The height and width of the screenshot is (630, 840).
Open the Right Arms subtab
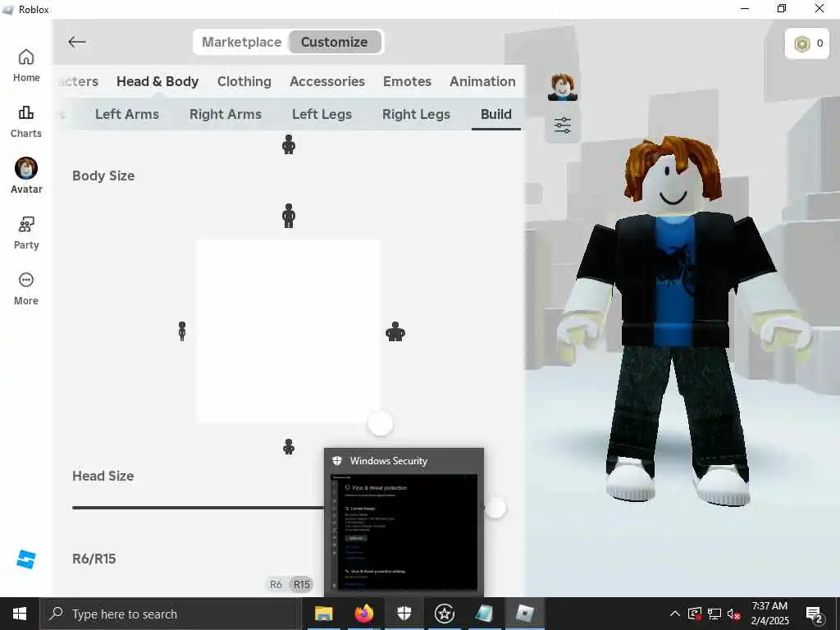(226, 114)
